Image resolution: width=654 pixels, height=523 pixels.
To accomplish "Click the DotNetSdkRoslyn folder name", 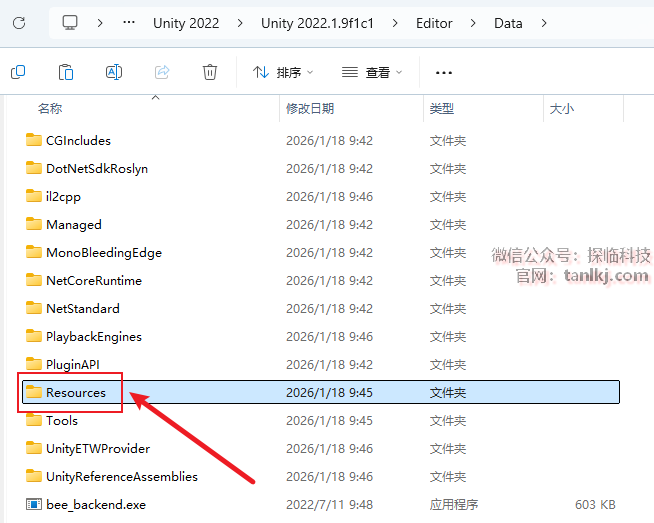I will click(x=97, y=168).
